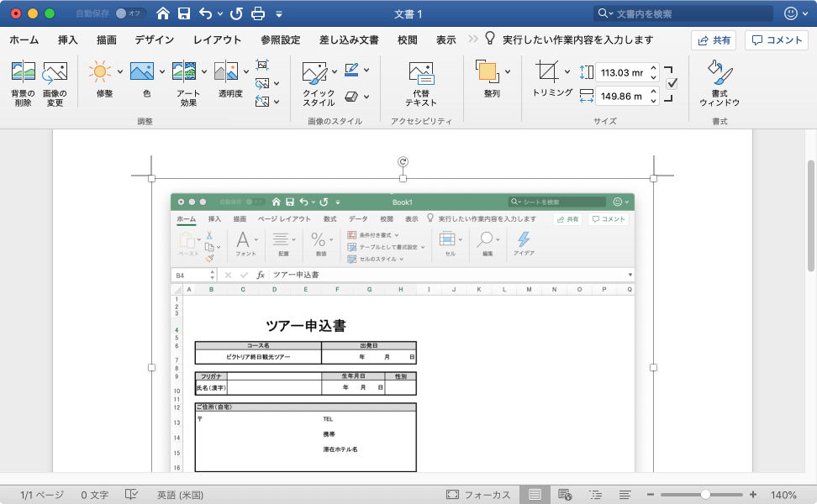This screenshot has height=504, width=817.
Task: Open Alt Text (代替テキスト) icon
Action: (421, 73)
